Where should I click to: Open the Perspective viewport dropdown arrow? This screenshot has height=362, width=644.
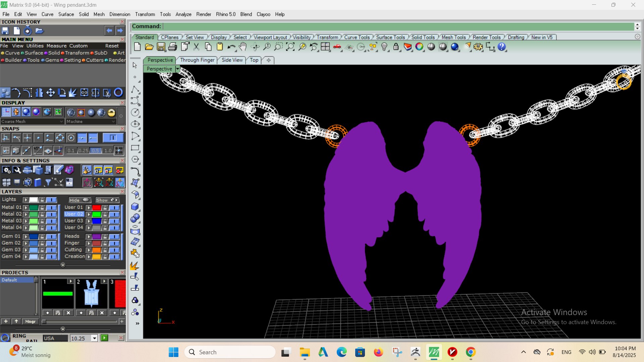click(177, 69)
